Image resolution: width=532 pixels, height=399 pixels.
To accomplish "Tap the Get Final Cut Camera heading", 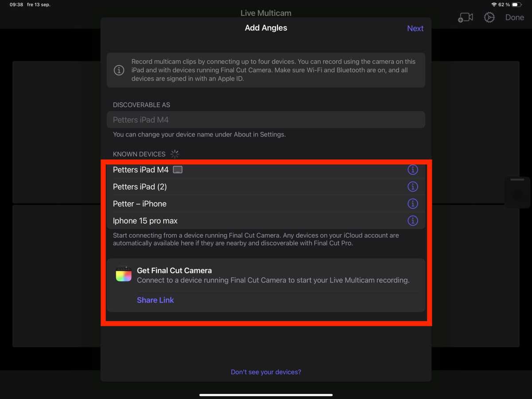I will pyautogui.click(x=174, y=270).
